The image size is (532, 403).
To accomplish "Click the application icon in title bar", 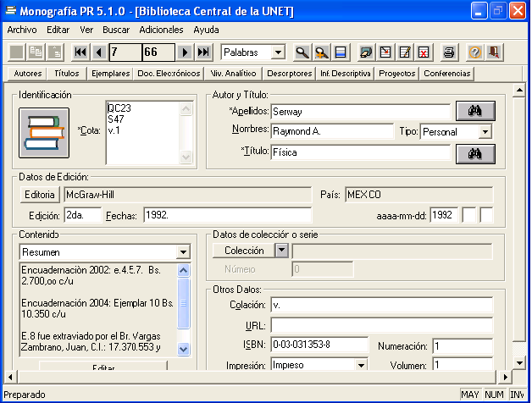I will pos(10,10).
